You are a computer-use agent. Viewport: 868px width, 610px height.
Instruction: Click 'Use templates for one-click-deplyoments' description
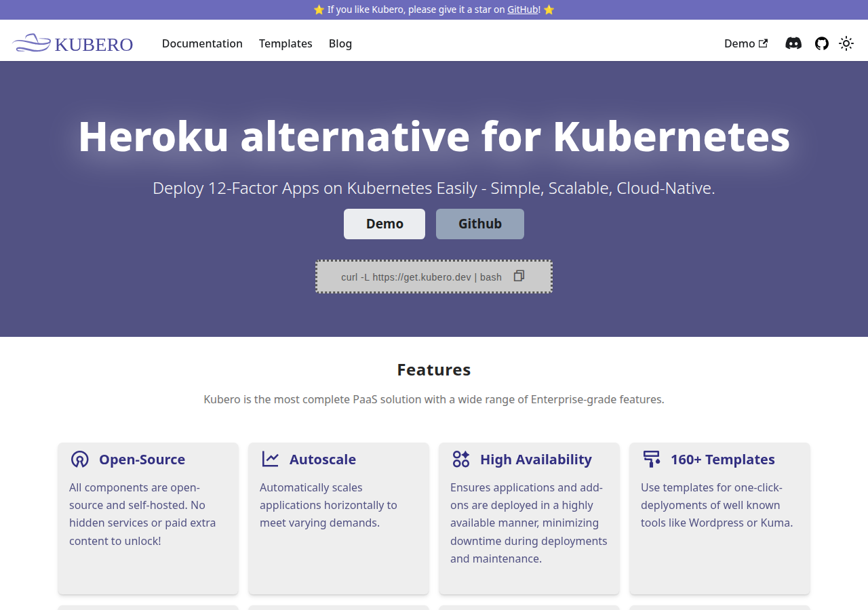click(717, 505)
